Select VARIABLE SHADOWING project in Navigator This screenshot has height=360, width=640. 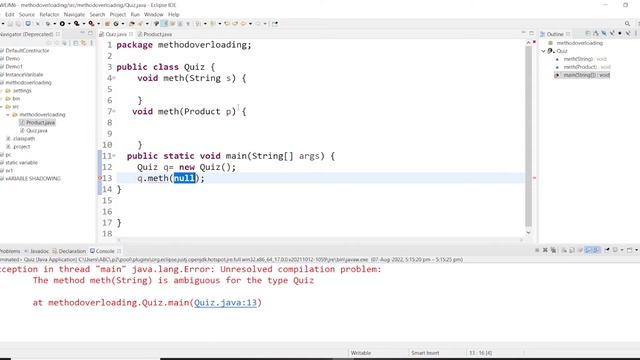33,178
